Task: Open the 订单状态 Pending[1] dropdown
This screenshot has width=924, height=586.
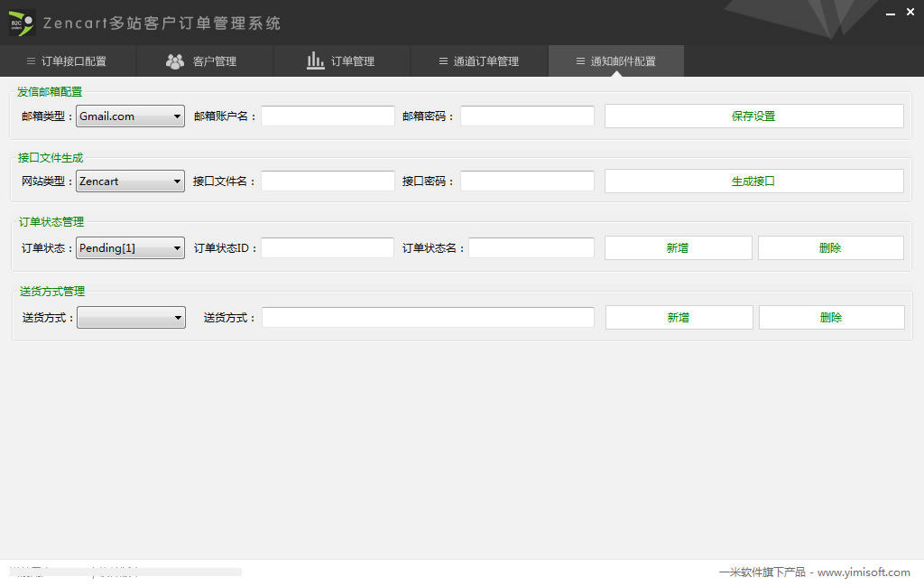Action: click(x=130, y=247)
